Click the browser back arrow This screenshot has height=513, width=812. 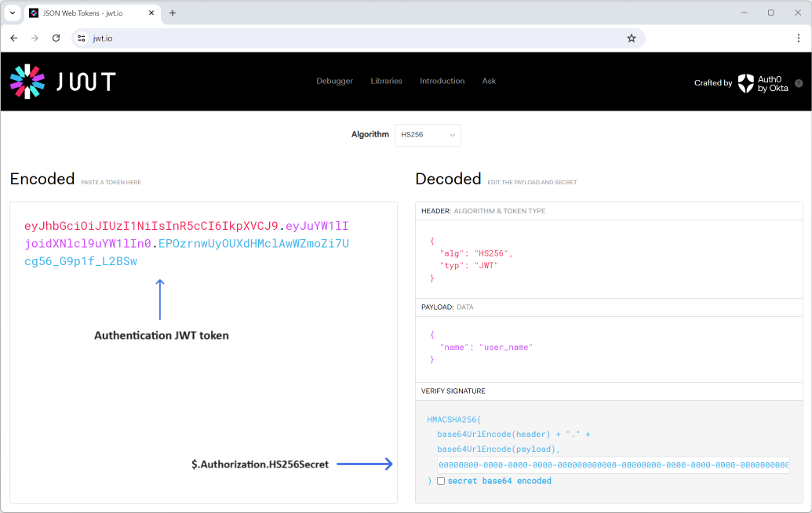pos(14,38)
